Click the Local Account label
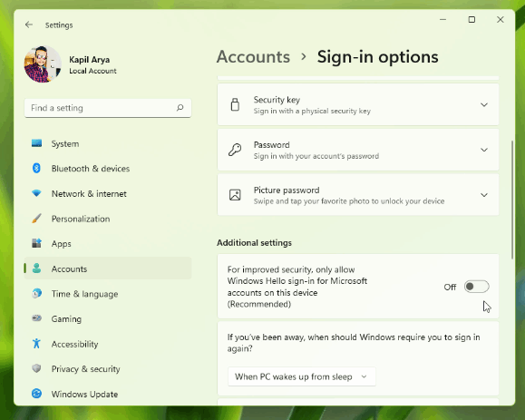This screenshot has width=525, height=420. tap(92, 71)
